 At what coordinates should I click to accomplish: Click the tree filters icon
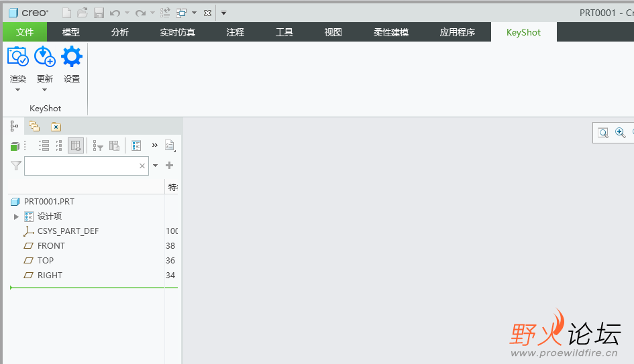[98, 145]
